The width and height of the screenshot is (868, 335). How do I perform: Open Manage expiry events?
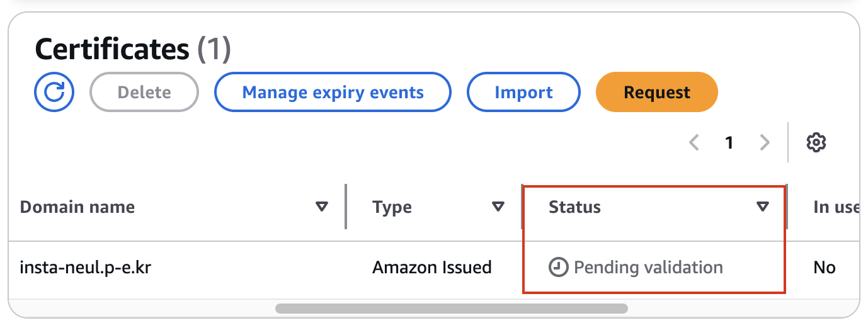click(333, 93)
